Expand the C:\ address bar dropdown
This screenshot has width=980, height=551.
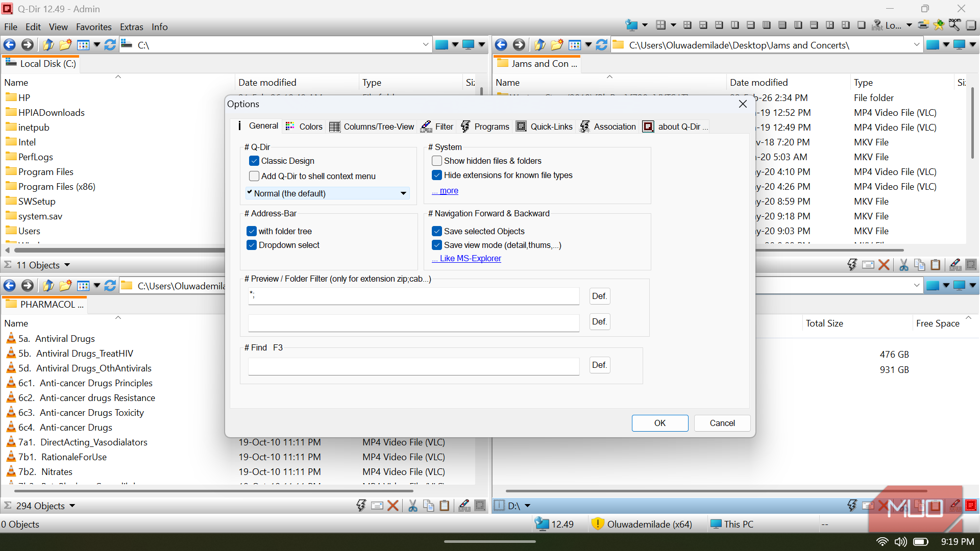coord(426,45)
